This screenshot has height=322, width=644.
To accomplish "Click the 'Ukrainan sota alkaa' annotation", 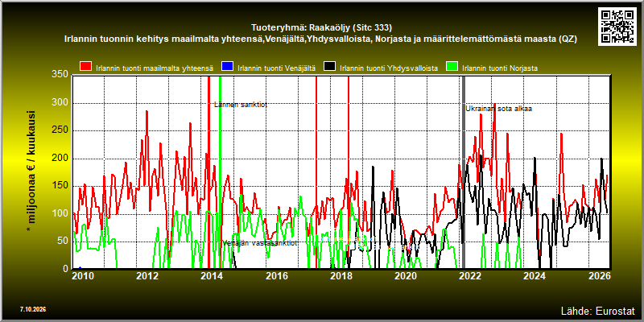I will [498, 109].
